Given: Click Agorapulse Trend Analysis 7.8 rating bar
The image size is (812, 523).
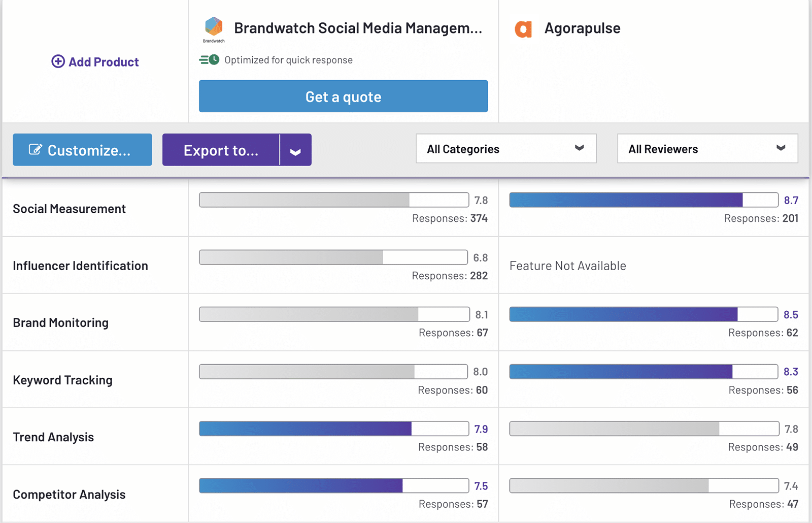Looking at the screenshot, I should (x=645, y=428).
